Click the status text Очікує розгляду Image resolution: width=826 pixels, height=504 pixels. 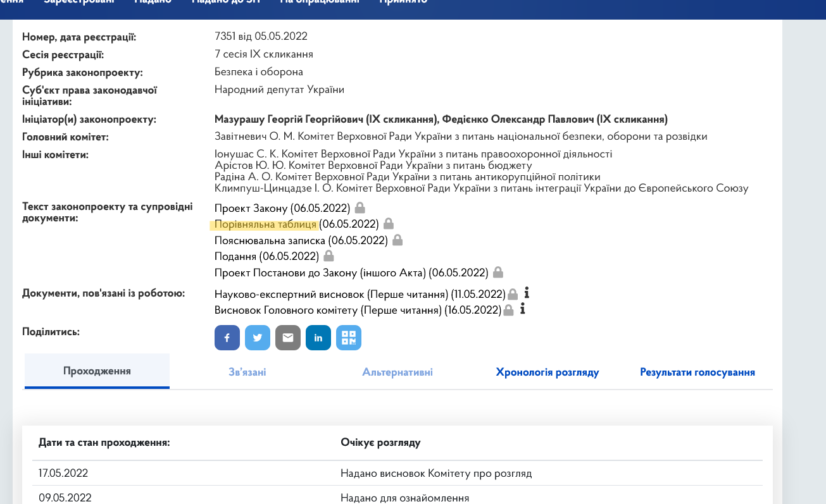(x=380, y=442)
